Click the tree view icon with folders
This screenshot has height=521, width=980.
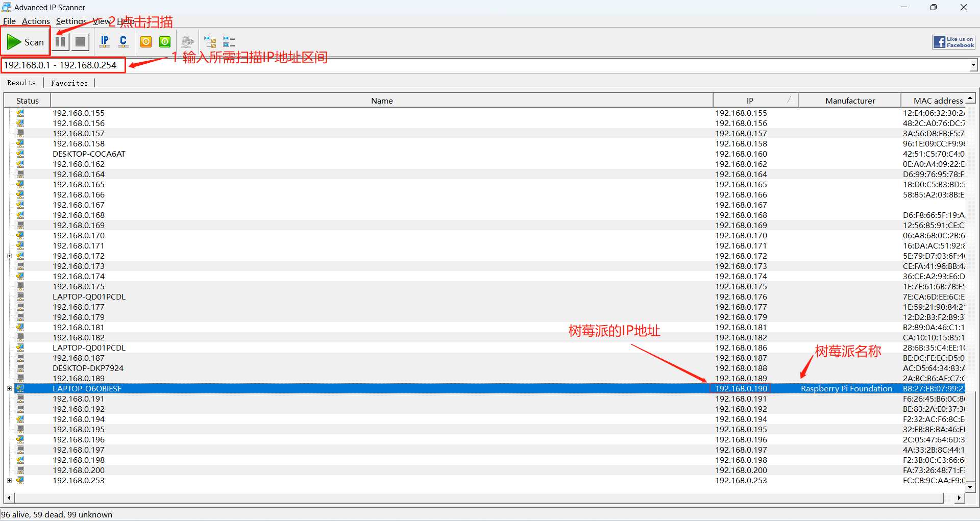click(x=210, y=42)
